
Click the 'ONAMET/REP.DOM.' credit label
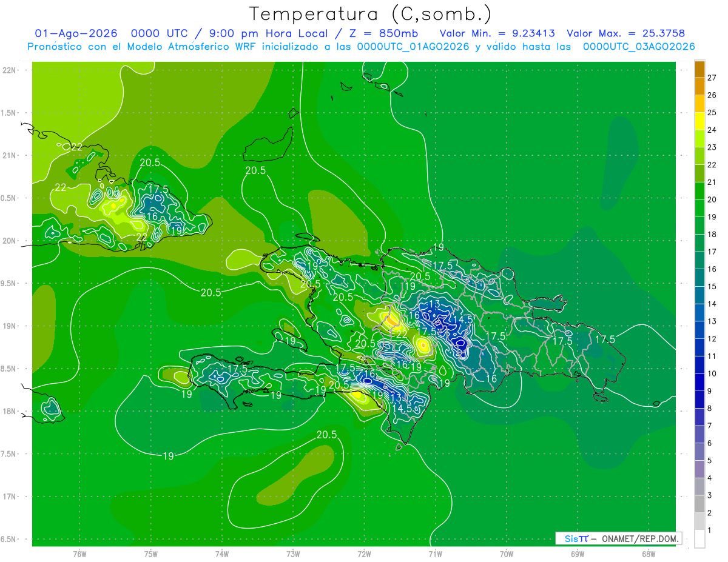coord(639,538)
